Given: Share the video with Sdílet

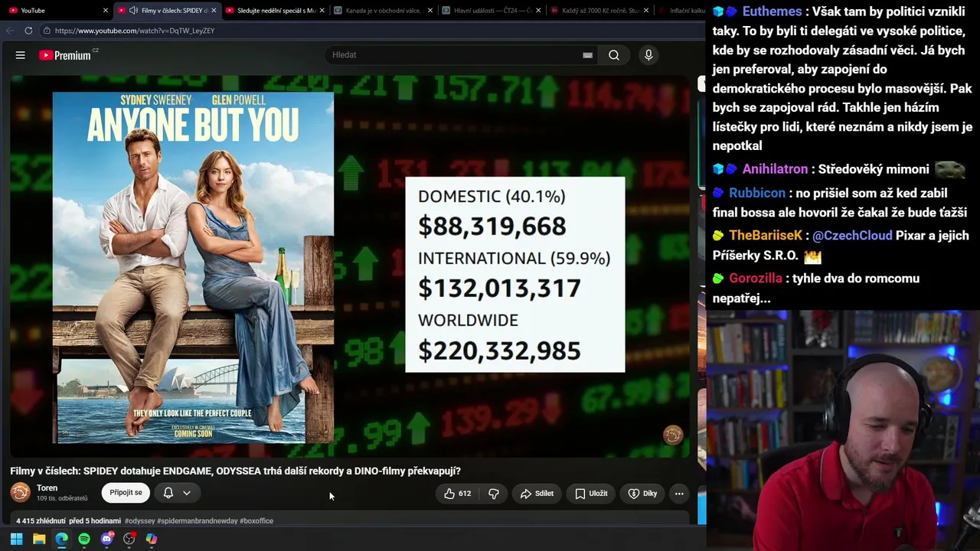Looking at the screenshot, I should point(537,494).
